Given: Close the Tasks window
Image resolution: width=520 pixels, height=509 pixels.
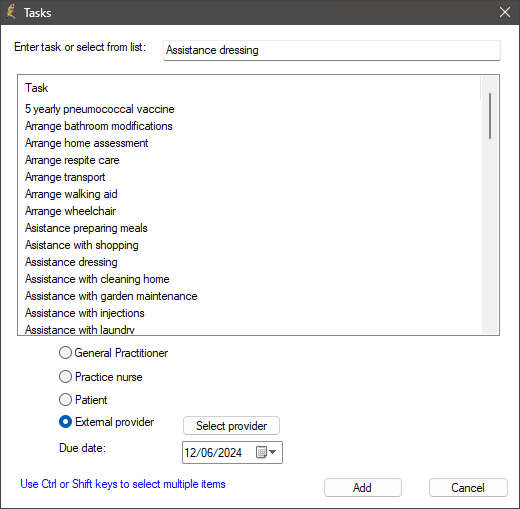Looking at the screenshot, I should 505,12.
